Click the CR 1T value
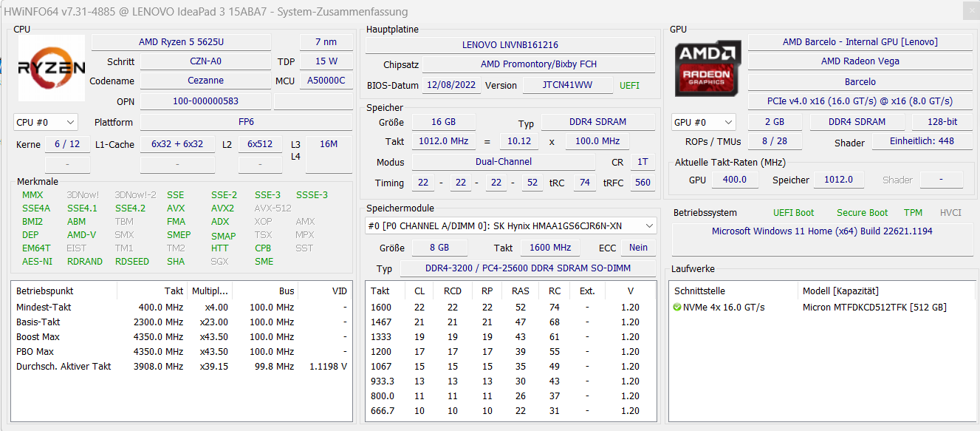Viewport: 980px width, 431px height. coord(643,162)
